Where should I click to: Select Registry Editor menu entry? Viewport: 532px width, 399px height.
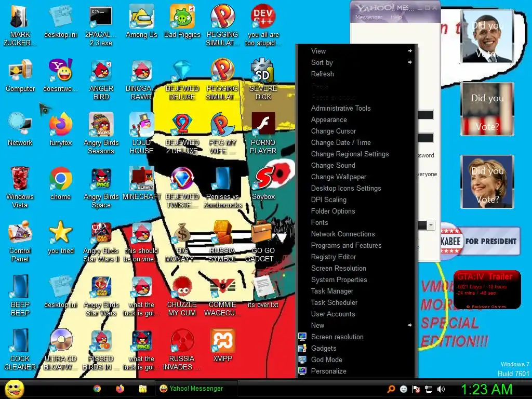[x=356, y=257]
